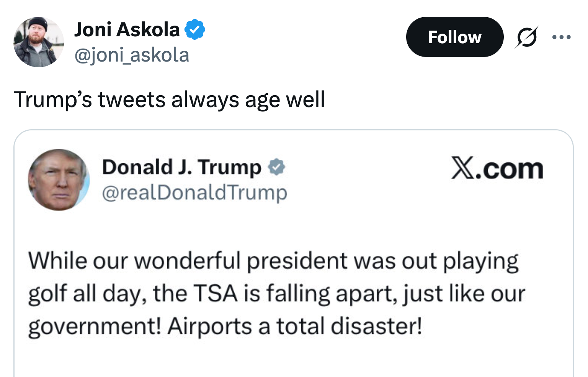Click the Grok slashed-circle icon
The width and height of the screenshot is (588, 377).
pyautogui.click(x=526, y=37)
